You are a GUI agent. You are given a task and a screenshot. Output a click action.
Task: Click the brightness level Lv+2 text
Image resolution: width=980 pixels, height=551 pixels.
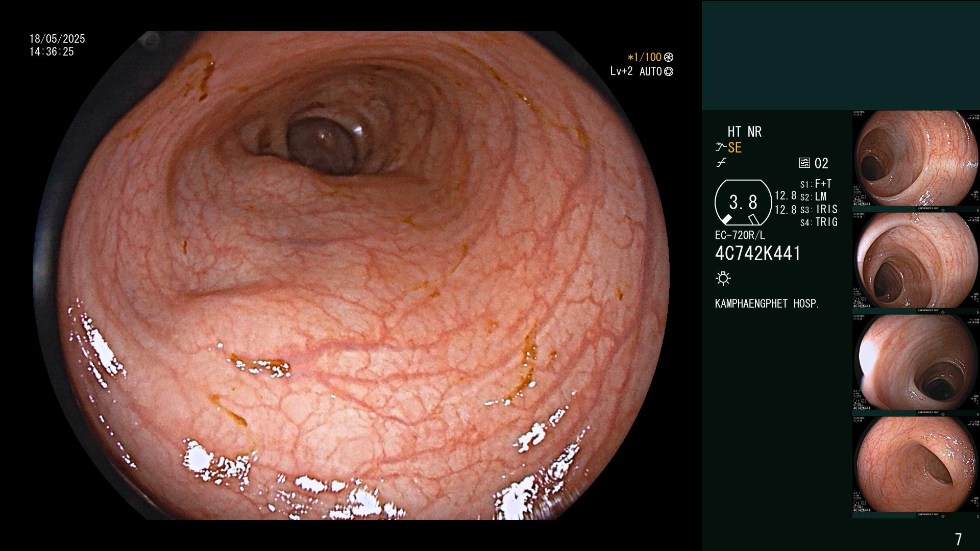point(621,71)
